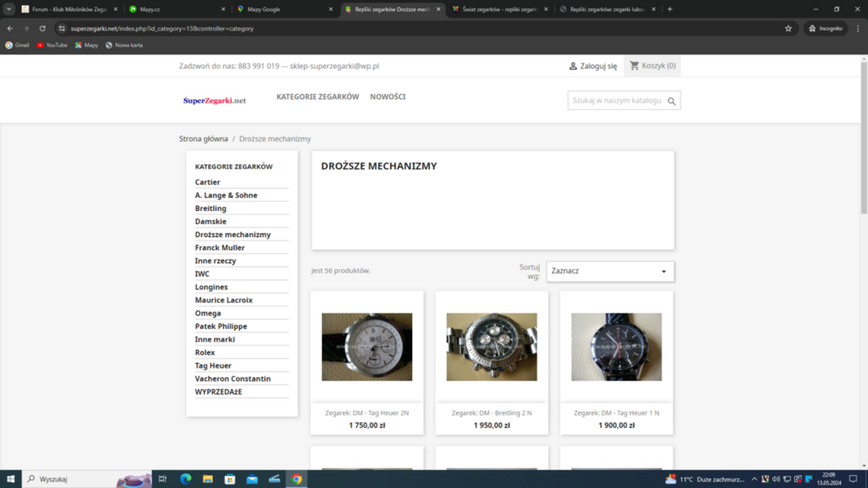Open the Patek Philippe category

220,326
